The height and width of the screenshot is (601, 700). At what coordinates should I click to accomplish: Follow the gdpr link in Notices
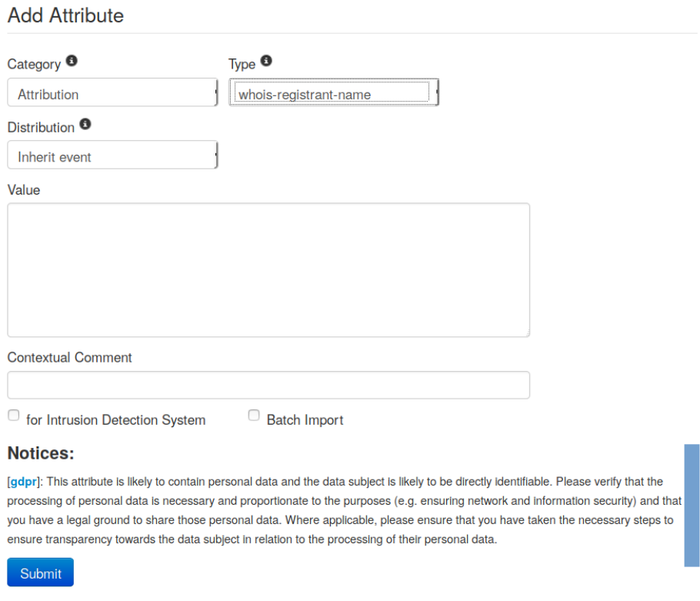coord(23,482)
